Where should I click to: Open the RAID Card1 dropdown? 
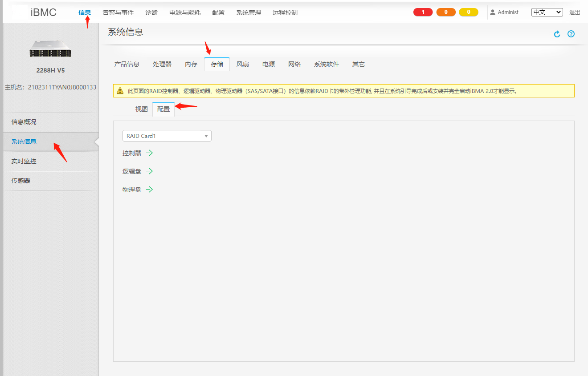(167, 136)
